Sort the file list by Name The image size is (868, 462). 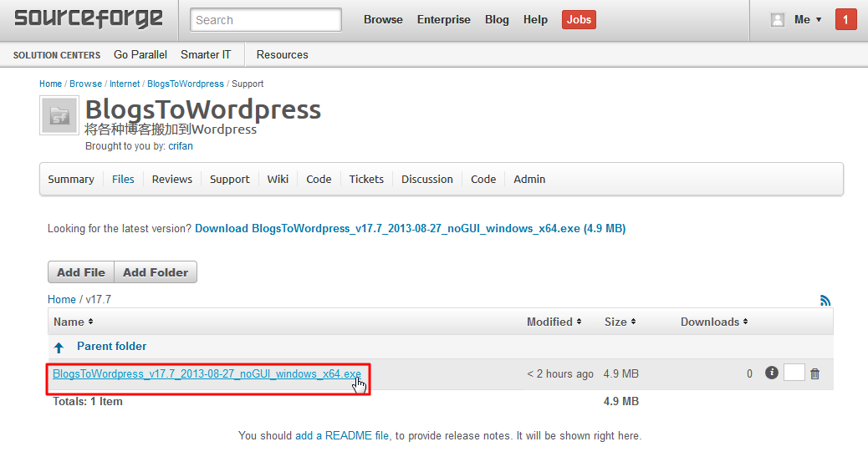click(x=73, y=322)
